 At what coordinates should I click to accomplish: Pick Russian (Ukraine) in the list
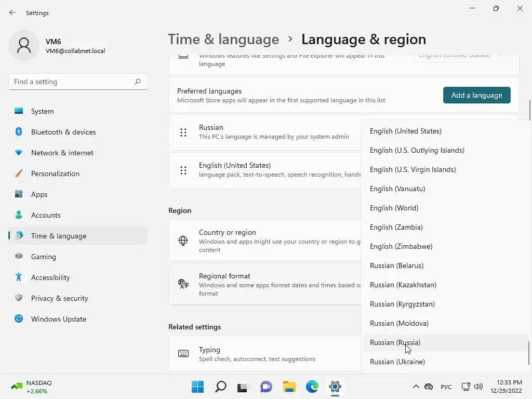[x=445, y=362]
